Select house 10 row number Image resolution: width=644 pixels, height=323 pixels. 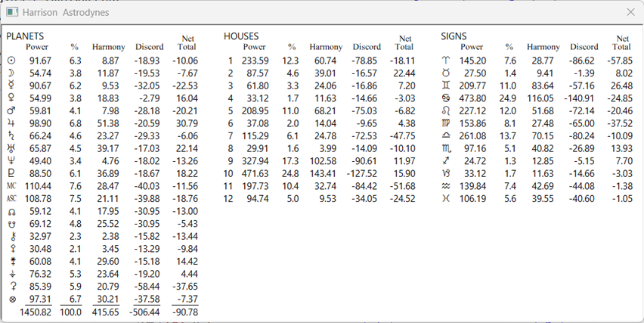coord(228,173)
